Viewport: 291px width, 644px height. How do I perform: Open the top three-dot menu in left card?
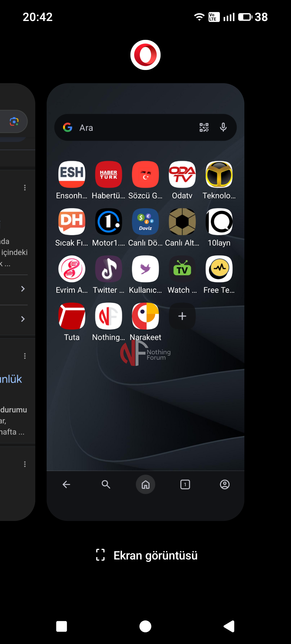(25, 188)
